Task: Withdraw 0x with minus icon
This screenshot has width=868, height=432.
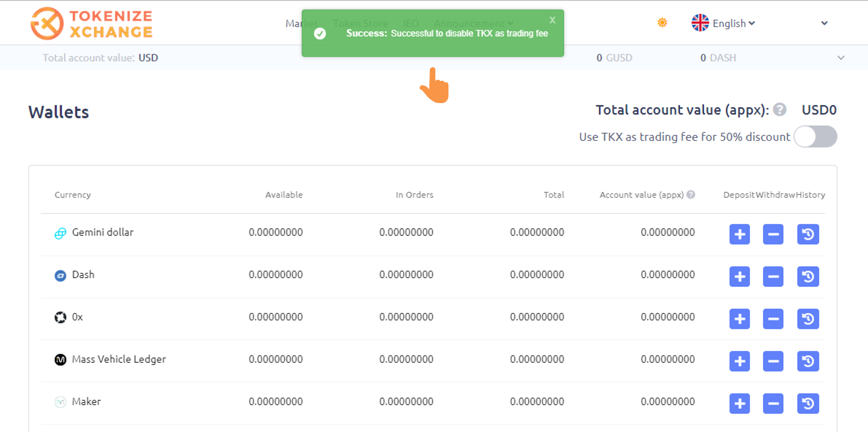Action: (773, 319)
